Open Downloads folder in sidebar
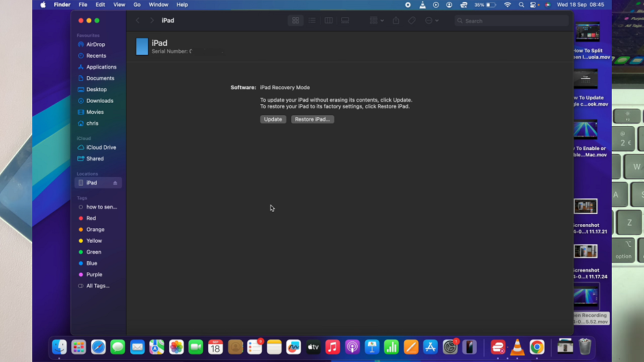The image size is (644, 362). pos(100,101)
